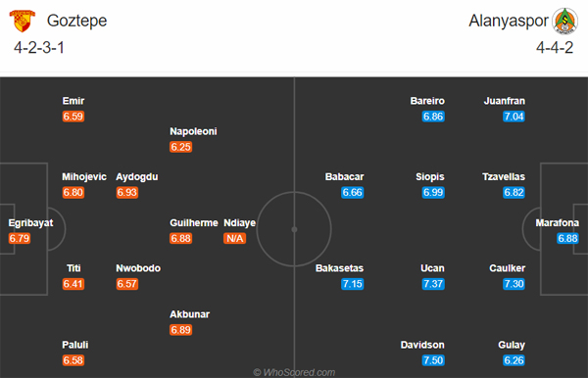Screen dimensions: 588x378
Task: Click the Alanyaspor club crest logo
Action: pos(564,21)
